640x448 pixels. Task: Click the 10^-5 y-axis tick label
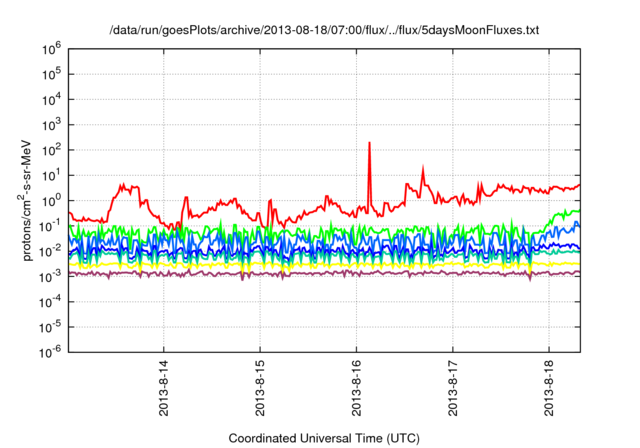click(x=50, y=328)
